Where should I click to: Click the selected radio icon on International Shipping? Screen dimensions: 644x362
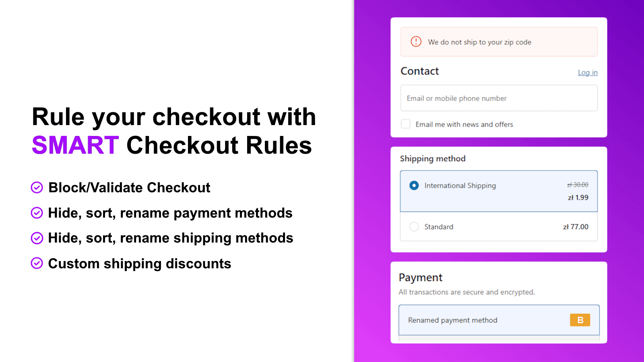click(x=414, y=185)
